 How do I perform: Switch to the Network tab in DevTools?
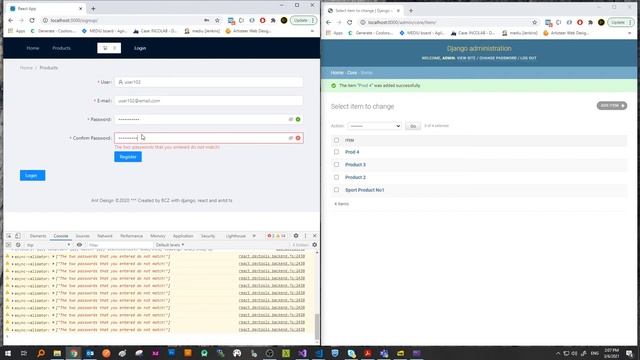[104, 236]
